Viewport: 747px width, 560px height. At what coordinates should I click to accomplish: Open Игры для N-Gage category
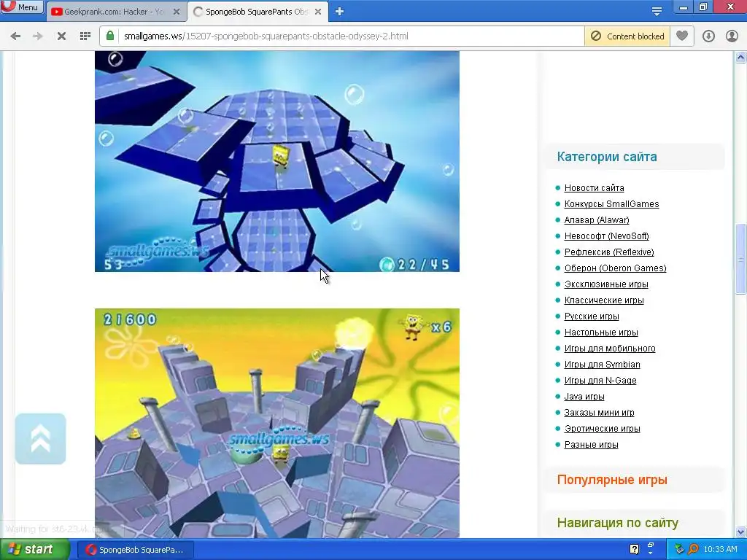point(600,381)
